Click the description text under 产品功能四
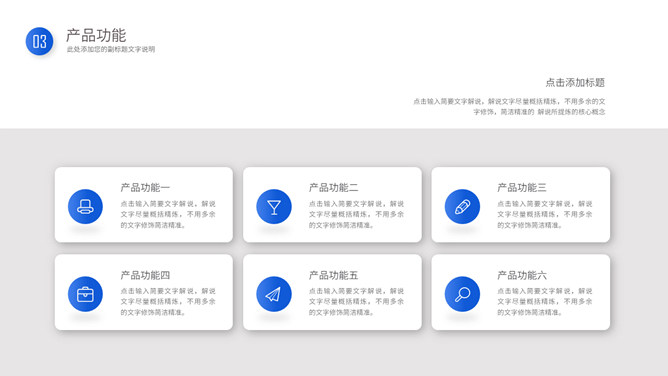Viewport: 668px width, 376px height. coord(168,301)
